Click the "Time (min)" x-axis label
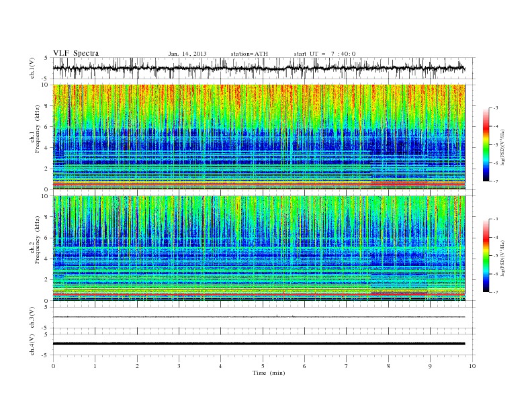 [x=269, y=373]
